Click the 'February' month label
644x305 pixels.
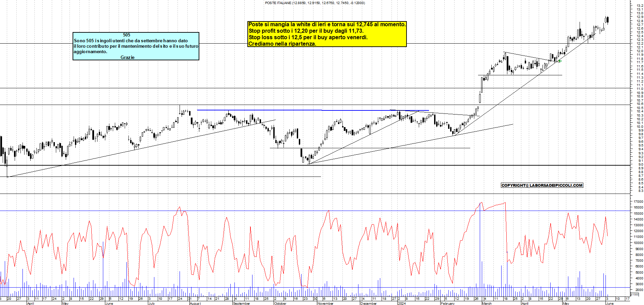pos(448,303)
